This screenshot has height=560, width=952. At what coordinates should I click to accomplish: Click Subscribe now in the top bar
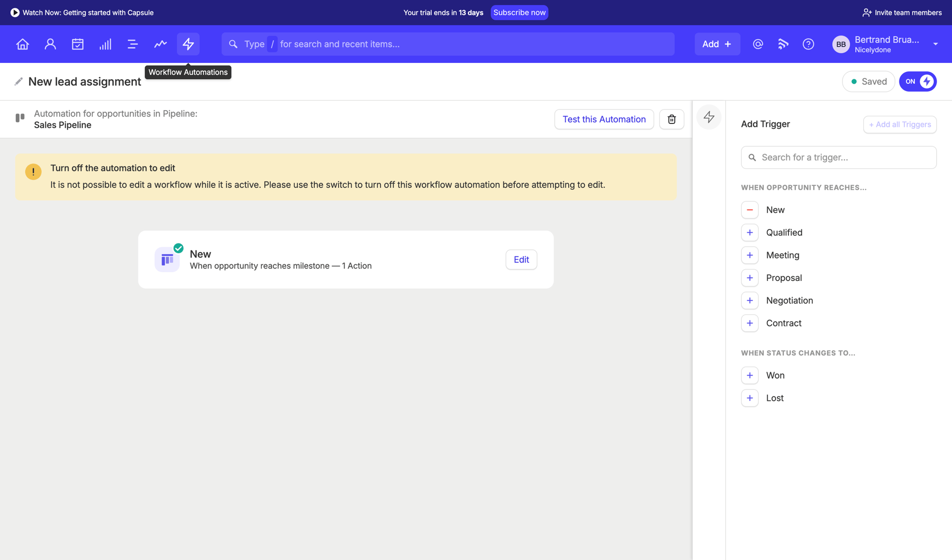tap(519, 12)
